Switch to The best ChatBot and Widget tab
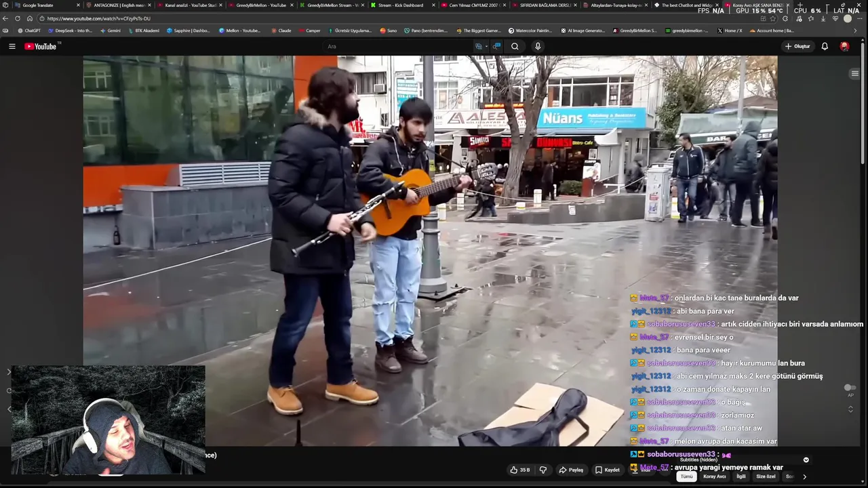The width and height of the screenshot is (868, 488). [x=686, y=5]
